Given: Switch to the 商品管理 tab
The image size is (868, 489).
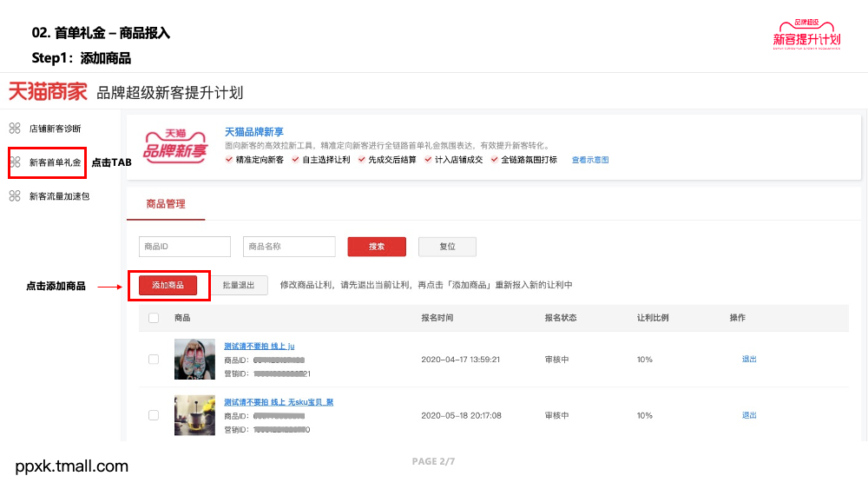Looking at the screenshot, I should click(x=166, y=204).
